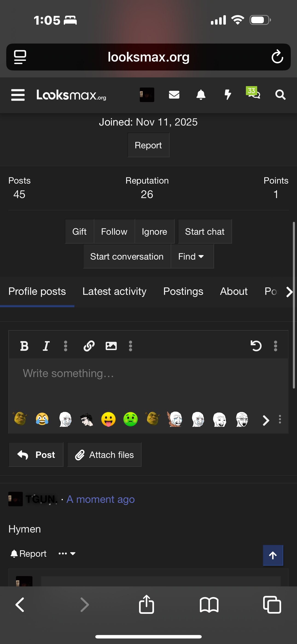The height and width of the screenshot is (644, 297).
Task: Toggle italic formatting in the editor
Action: [x=46, y=346]
